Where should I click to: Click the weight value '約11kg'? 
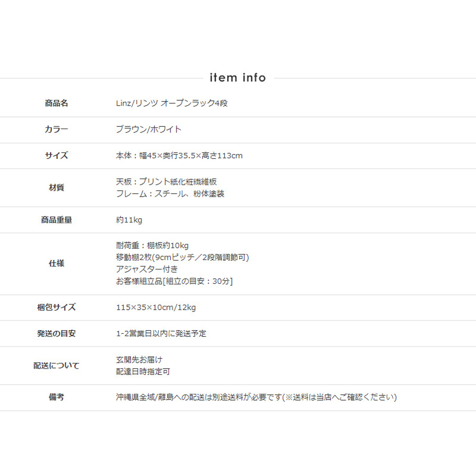[x=129, y=220]
